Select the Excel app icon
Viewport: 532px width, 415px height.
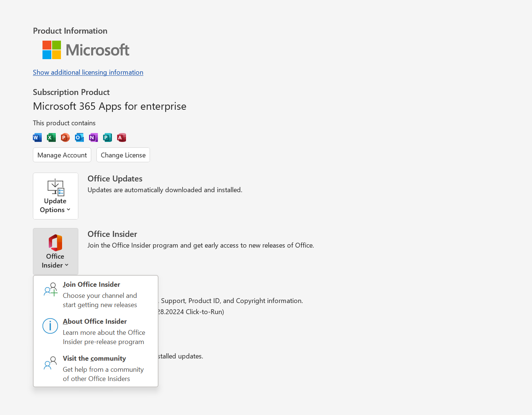pos(51,137)
